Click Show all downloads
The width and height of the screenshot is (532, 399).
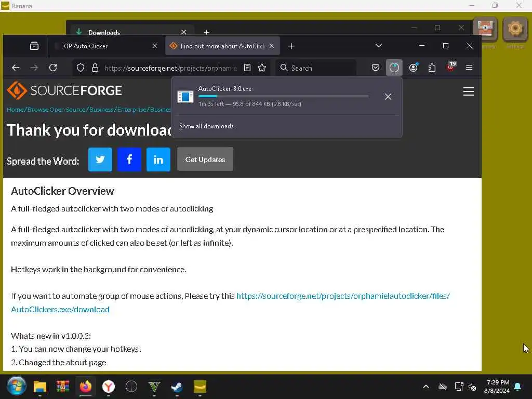pyautogui.click(x=206, y=126)
